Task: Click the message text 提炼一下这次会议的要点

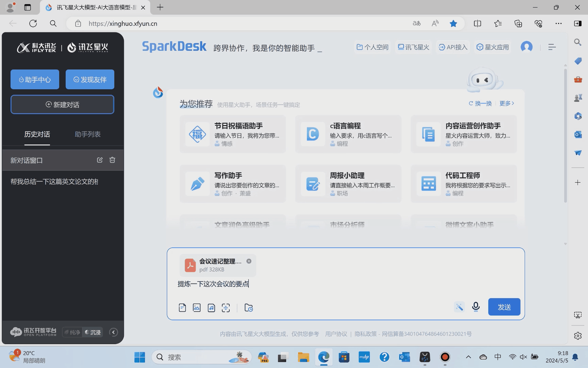Action: click(x=213, y=284)
